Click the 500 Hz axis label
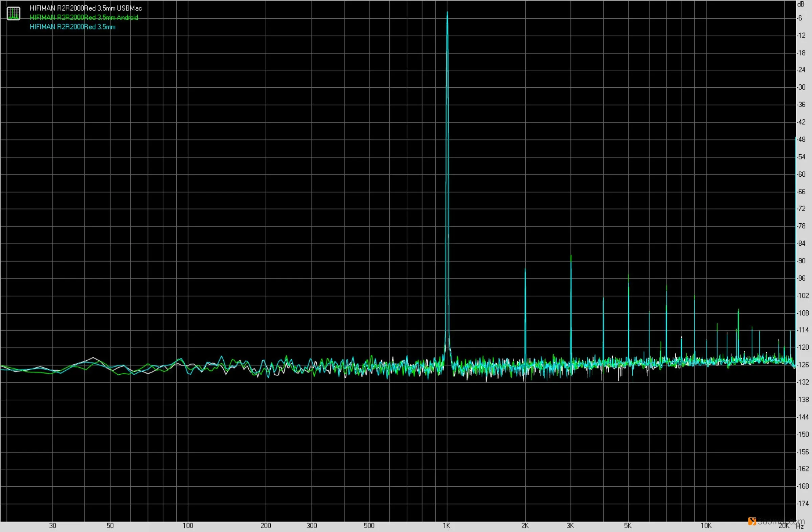Viewport: 812px width, 532px height. coord(369,526)
